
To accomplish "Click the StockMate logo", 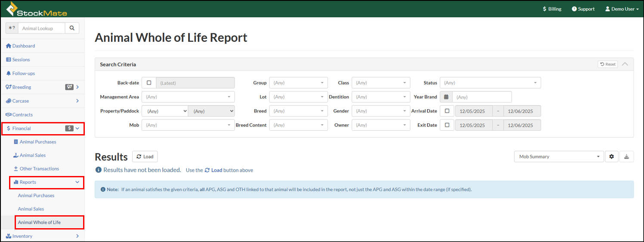I will point(37,9).
